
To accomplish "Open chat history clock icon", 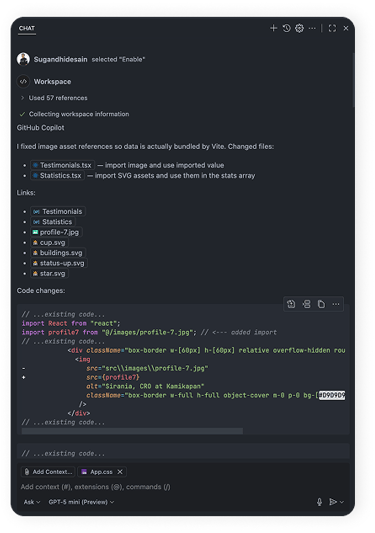I will [286, 28].
